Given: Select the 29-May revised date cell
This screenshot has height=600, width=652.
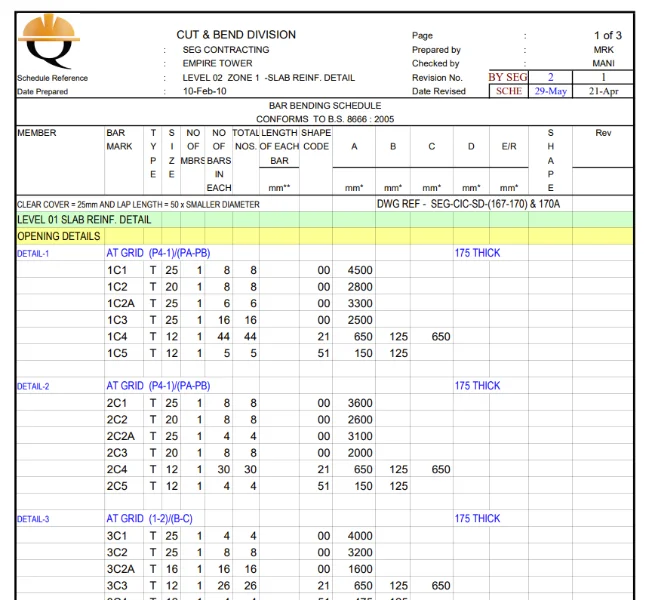Looking at the screenshot, I should (x=551, y=91).
